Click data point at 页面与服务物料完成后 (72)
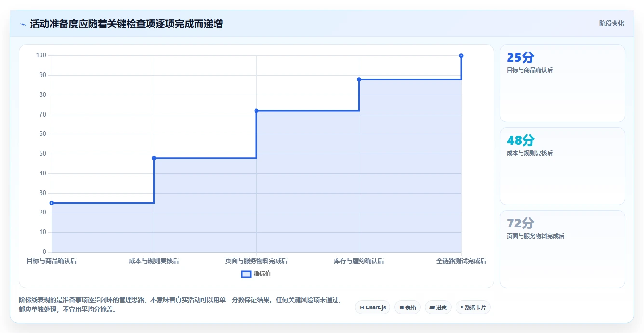 [256, 111]
